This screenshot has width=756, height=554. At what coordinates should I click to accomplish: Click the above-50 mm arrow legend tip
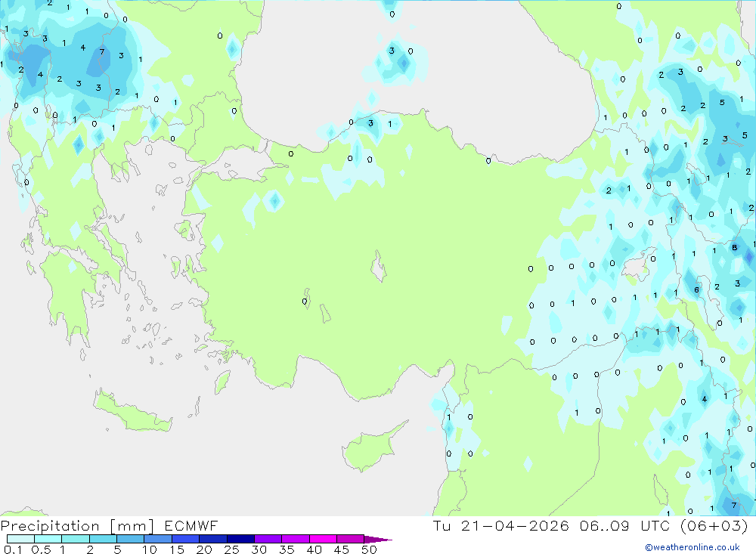coord(377,539)
